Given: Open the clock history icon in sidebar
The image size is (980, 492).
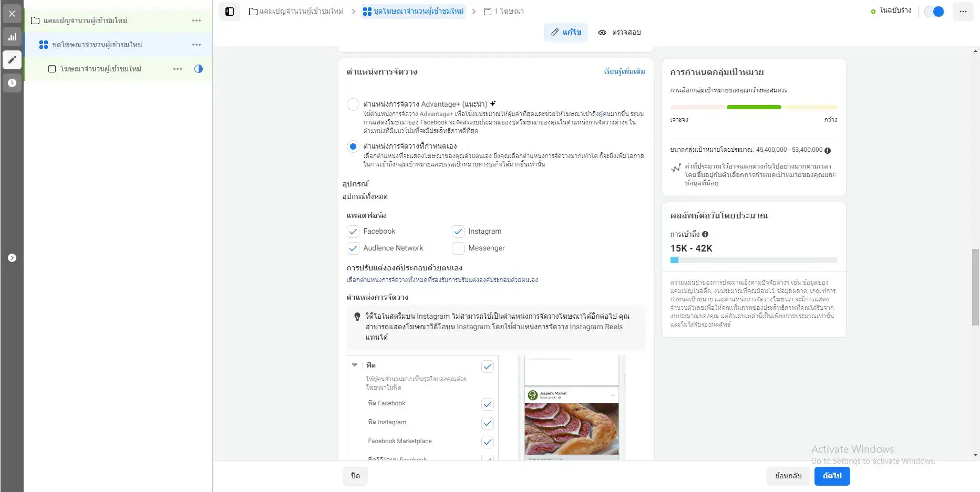Looking at the screenshot, I should click(x=12, y=83).
